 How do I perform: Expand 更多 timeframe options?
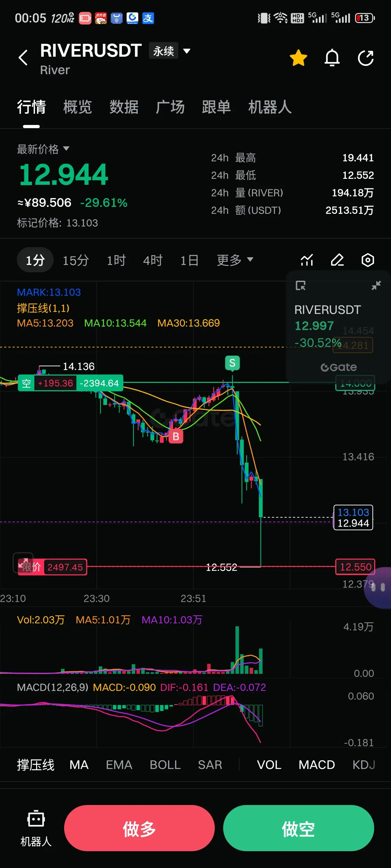coord(235,260)
